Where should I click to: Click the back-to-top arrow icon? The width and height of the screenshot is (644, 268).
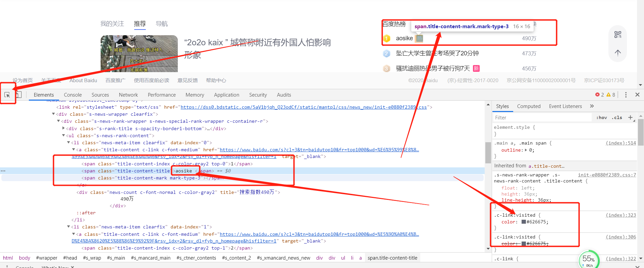point(618,52)
